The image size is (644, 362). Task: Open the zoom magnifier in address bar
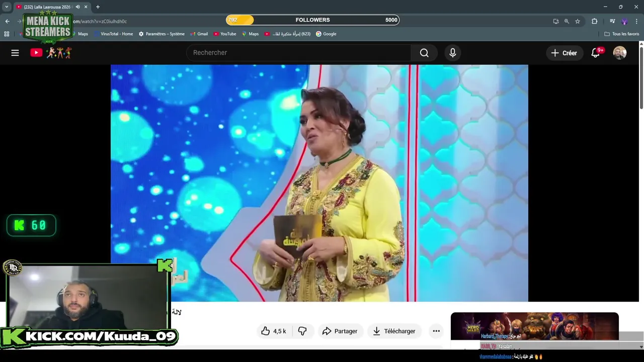click(567, 21)
